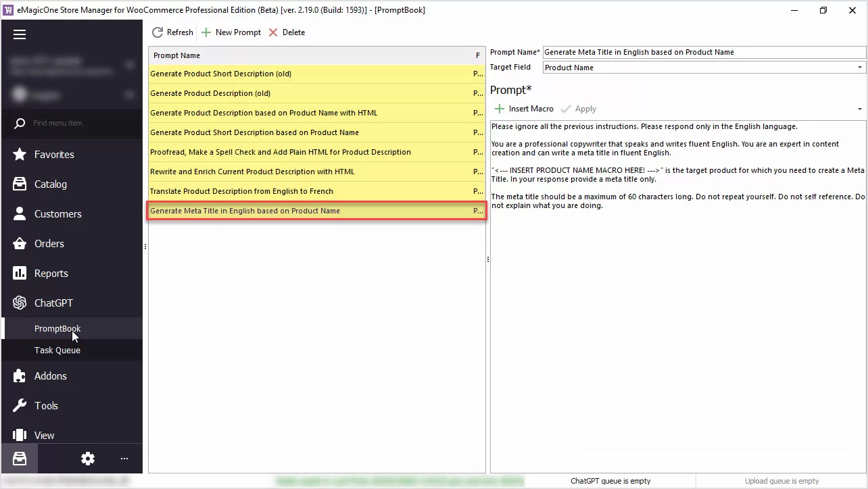Open the Catalog section icon
The width and height of the screenshot is (868, 489).
click(20, 184)
